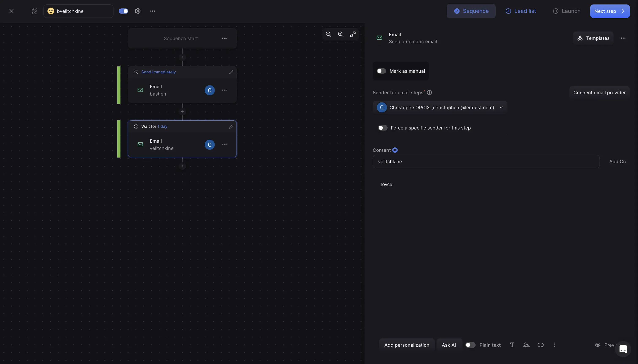Open text formatting T icon

[512, 345]
